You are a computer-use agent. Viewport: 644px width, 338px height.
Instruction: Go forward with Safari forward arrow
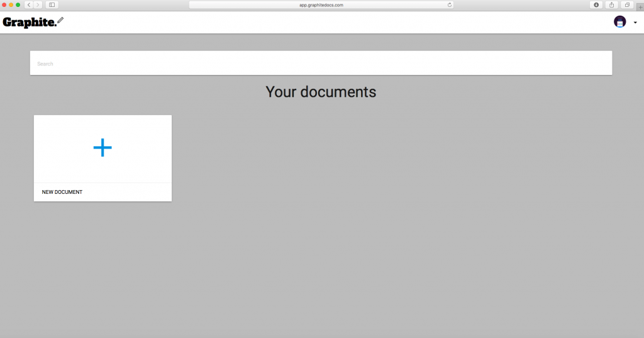[38, 5]
